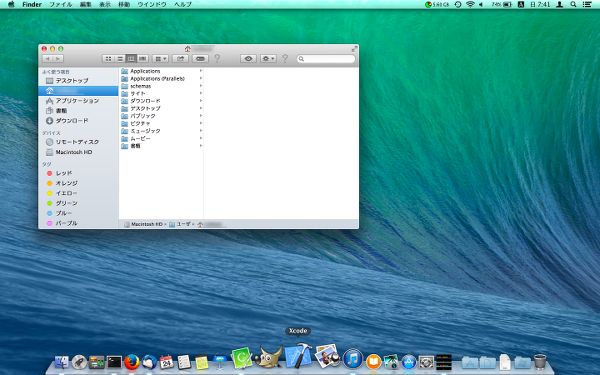This screenshot has height=375, width=600.
Task: Click the Share toolbar button
Action: click(180, 59)
